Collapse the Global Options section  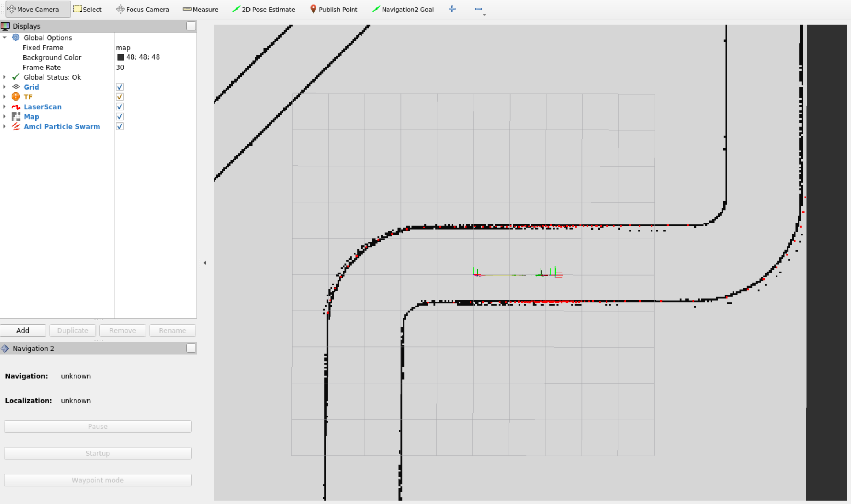click(x=4, y=38)
